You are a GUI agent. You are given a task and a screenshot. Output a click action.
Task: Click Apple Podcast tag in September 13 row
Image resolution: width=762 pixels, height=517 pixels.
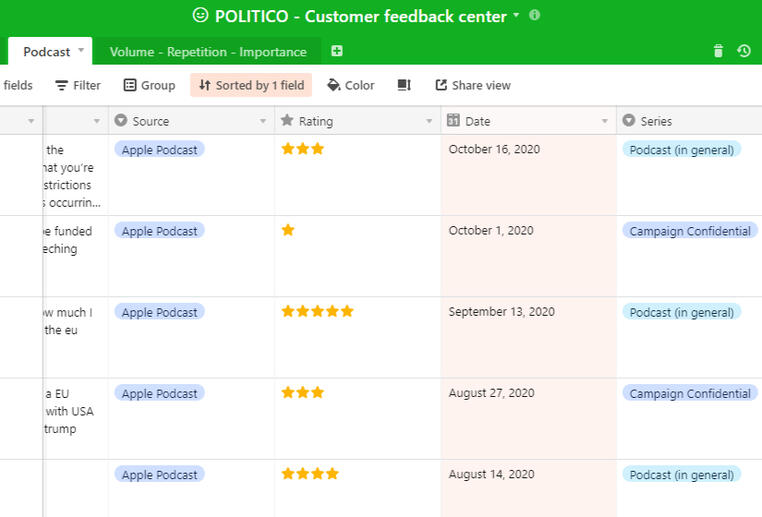click(x=159, y=312)
